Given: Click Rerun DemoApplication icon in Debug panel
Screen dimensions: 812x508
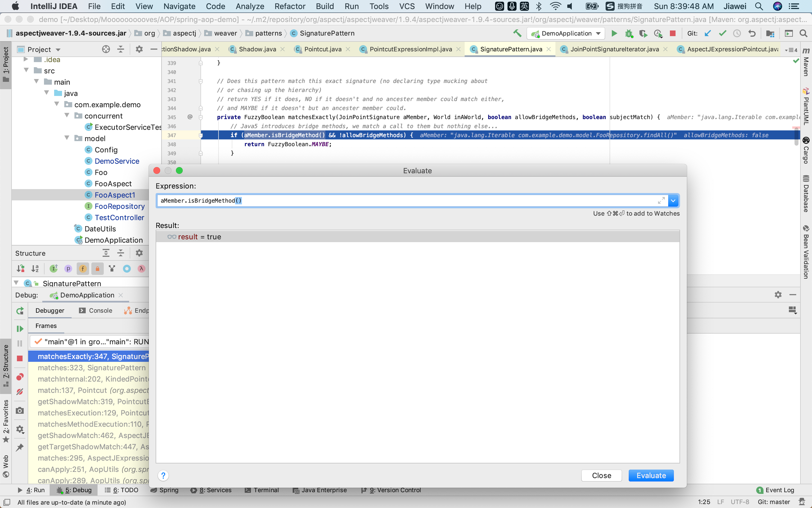Looking at the screenshot, I should (x=20, y=311).
